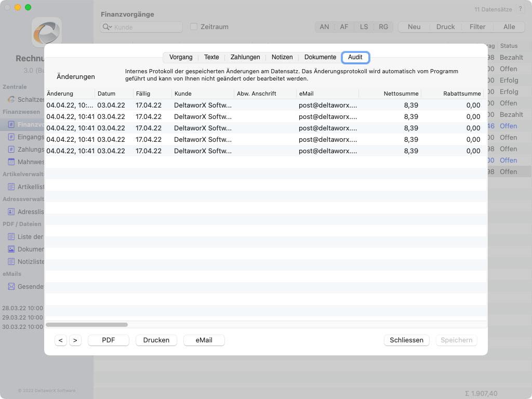Open the Vorgang tab
This screenshot has height=399, width=532.
181,57
